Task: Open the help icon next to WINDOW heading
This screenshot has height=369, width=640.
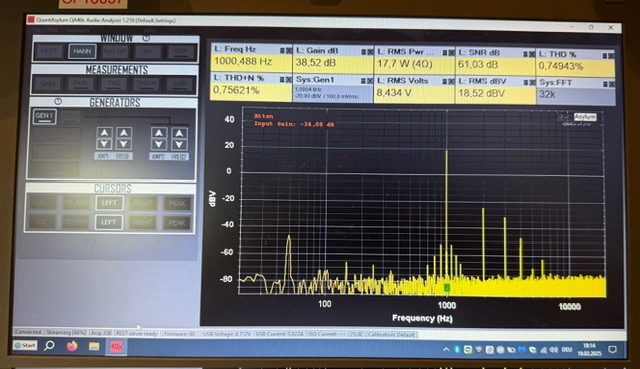Action: coord(146,38)
